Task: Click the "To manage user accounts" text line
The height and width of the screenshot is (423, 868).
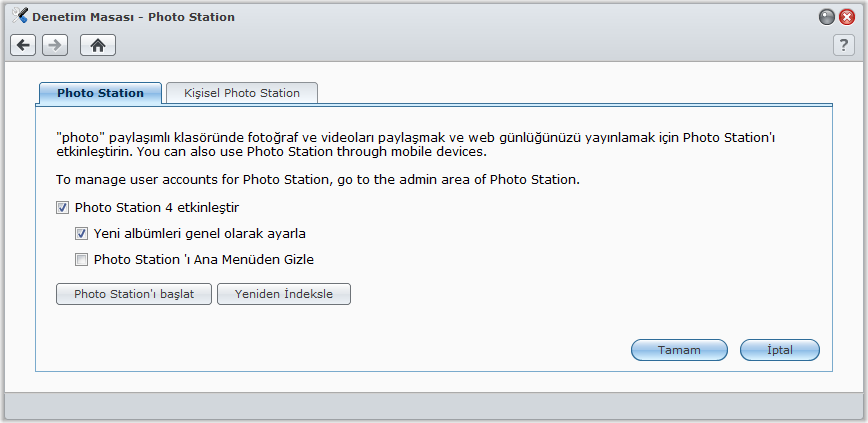Action: coord(317,180)
